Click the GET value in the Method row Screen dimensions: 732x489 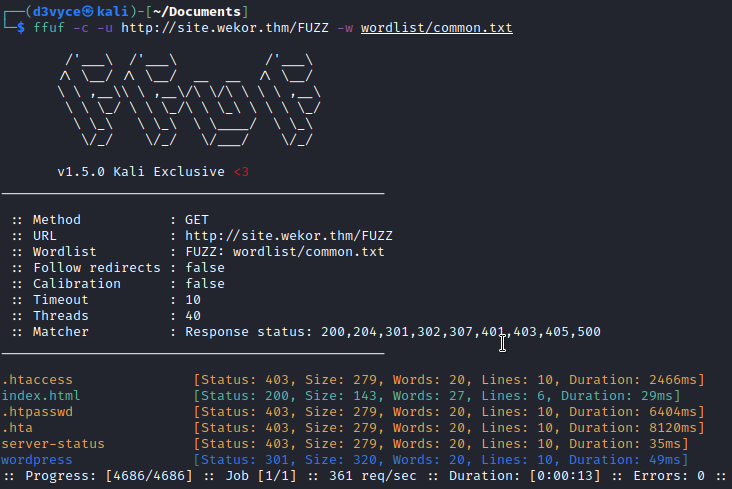click(x=196, y=220)
